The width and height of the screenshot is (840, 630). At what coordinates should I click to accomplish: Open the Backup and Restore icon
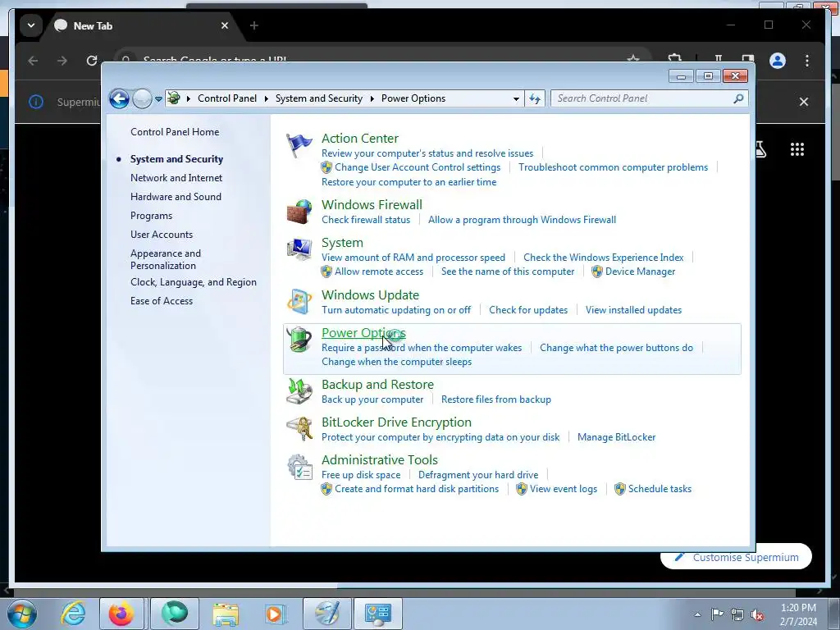299,391
